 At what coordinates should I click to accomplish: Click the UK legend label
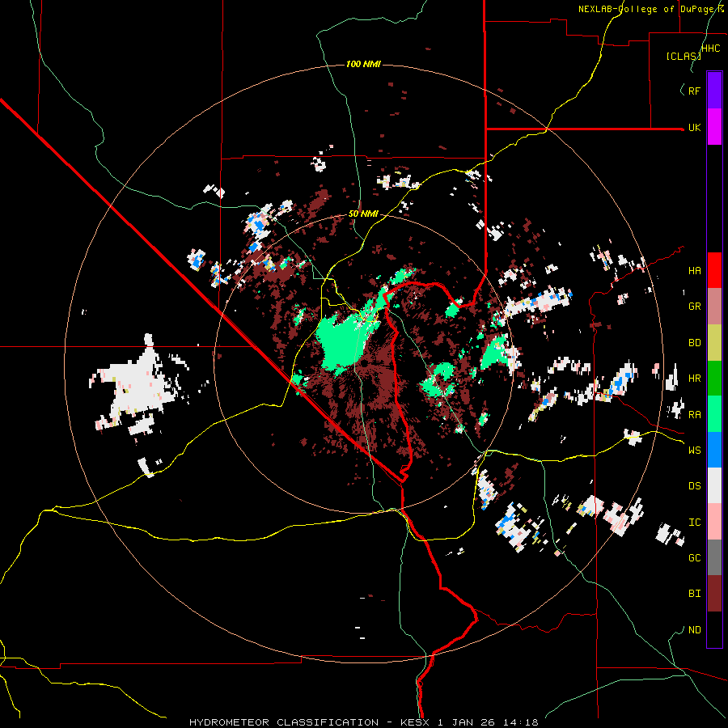(x=694, y=127)
